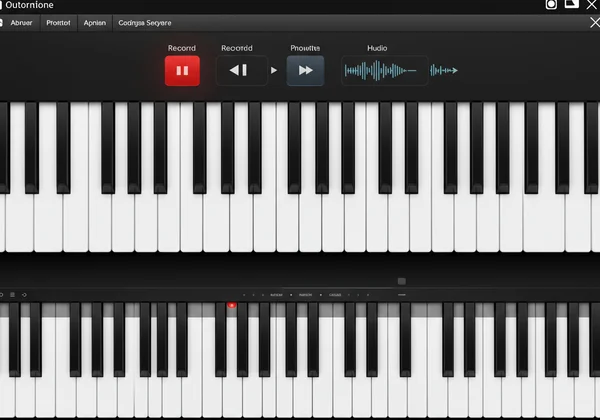
Task: Click the small white play triangle
Action: point(274,70)
